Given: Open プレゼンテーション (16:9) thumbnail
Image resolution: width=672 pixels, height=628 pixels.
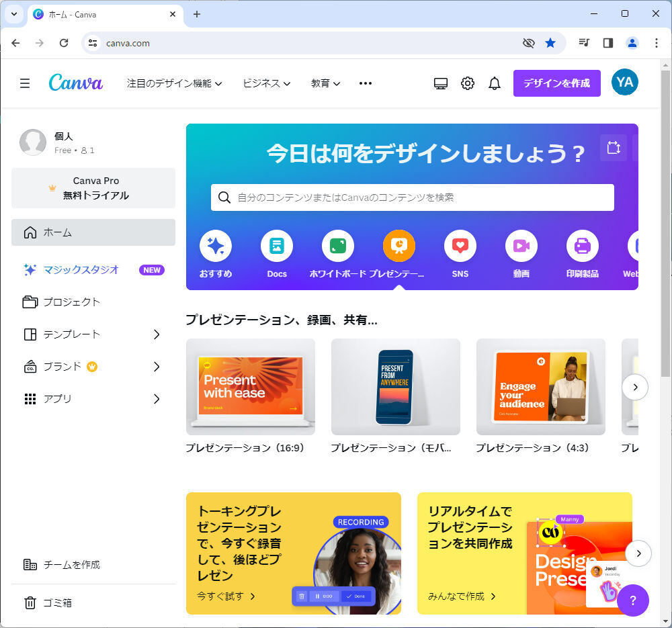Looking at the screenshot, I should [250, 387].
